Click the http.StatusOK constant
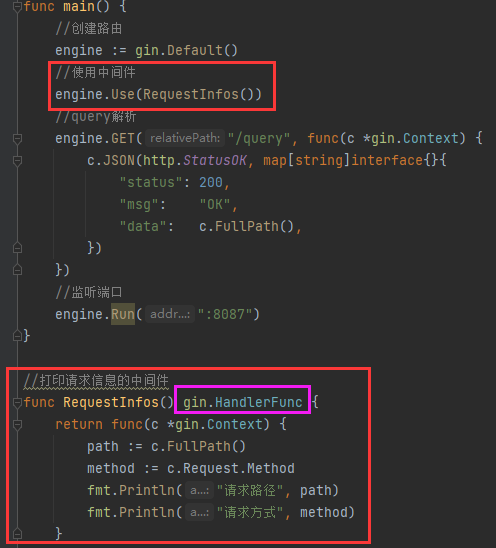 pyautogui.click(x=195, y=160)
